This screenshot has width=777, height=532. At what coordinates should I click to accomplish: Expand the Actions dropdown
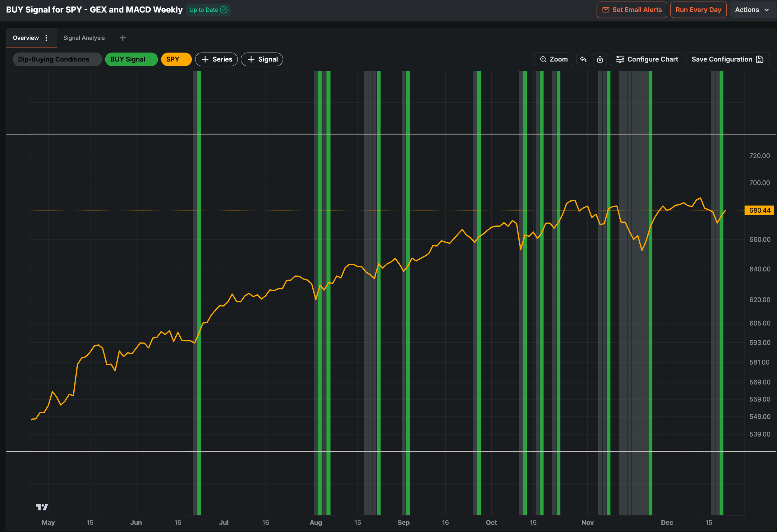point(752,10)
